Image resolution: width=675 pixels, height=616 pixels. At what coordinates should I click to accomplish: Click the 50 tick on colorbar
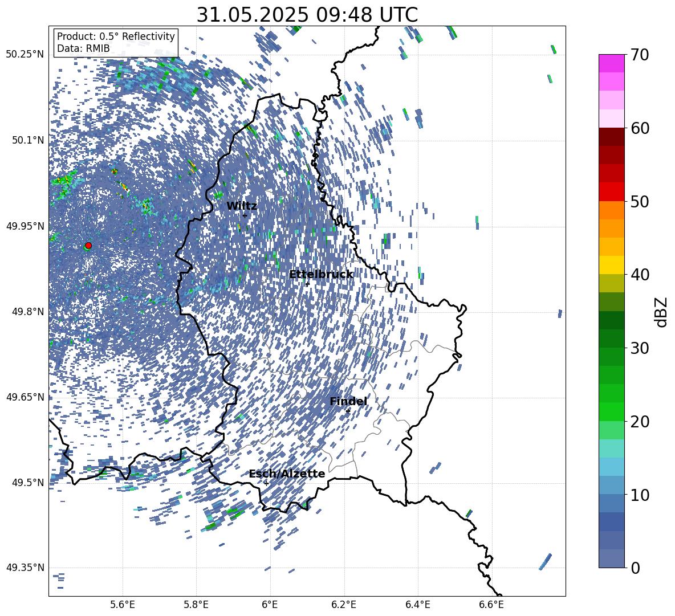click(x=639, y=201)
